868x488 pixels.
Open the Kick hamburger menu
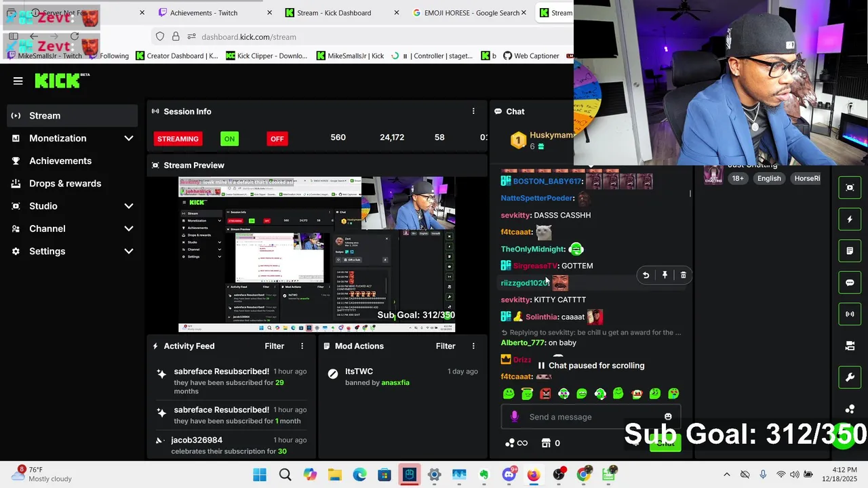(x=18, y=81)
